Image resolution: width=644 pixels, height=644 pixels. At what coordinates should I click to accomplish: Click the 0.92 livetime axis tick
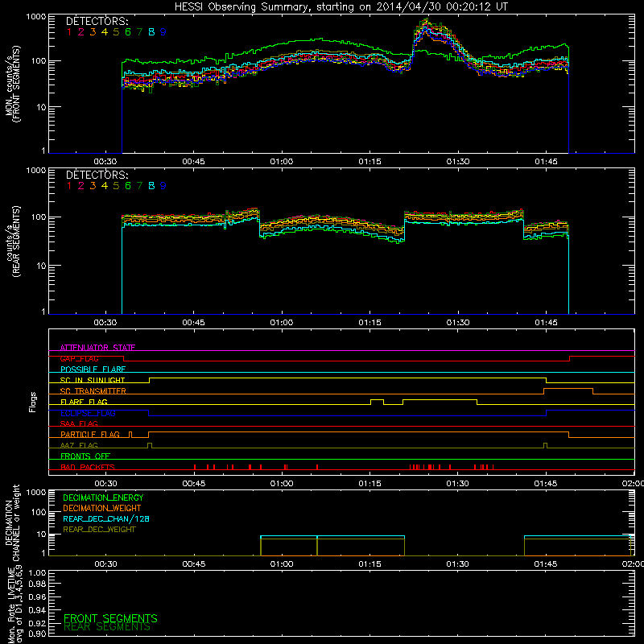tap(37, 623)
